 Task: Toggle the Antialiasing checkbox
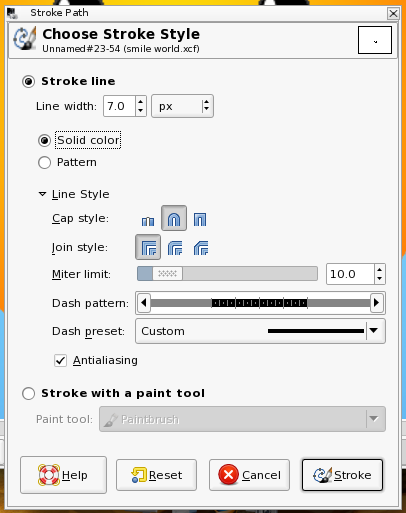(60, 360)
